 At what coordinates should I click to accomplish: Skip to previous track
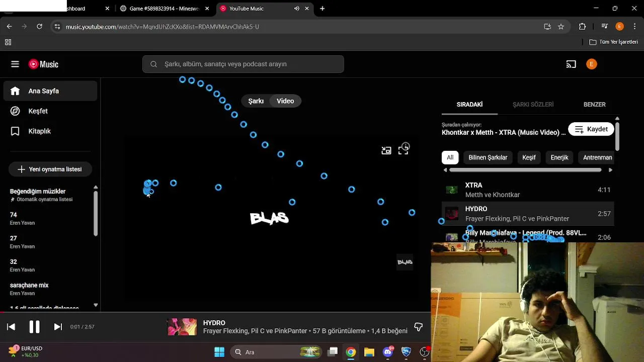click(x=11, y=327)
